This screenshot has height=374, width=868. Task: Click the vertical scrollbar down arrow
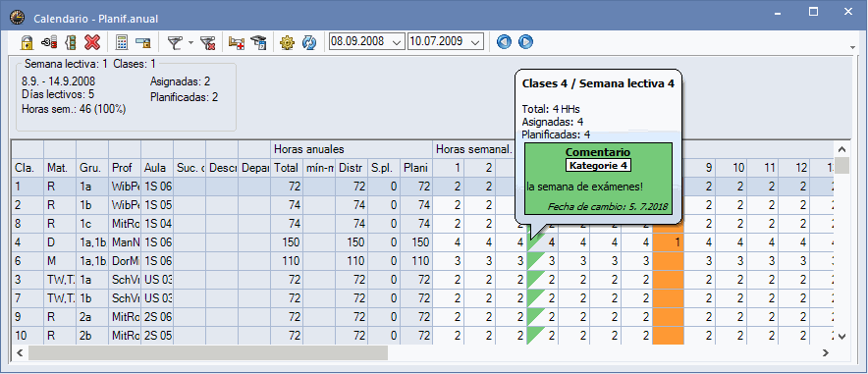(x=841, y=336)
